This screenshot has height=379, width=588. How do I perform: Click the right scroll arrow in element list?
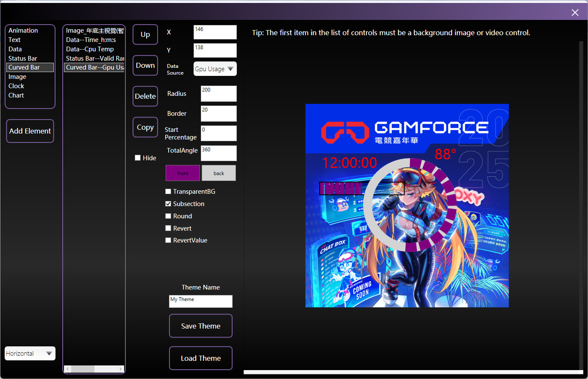click(121, 369)
